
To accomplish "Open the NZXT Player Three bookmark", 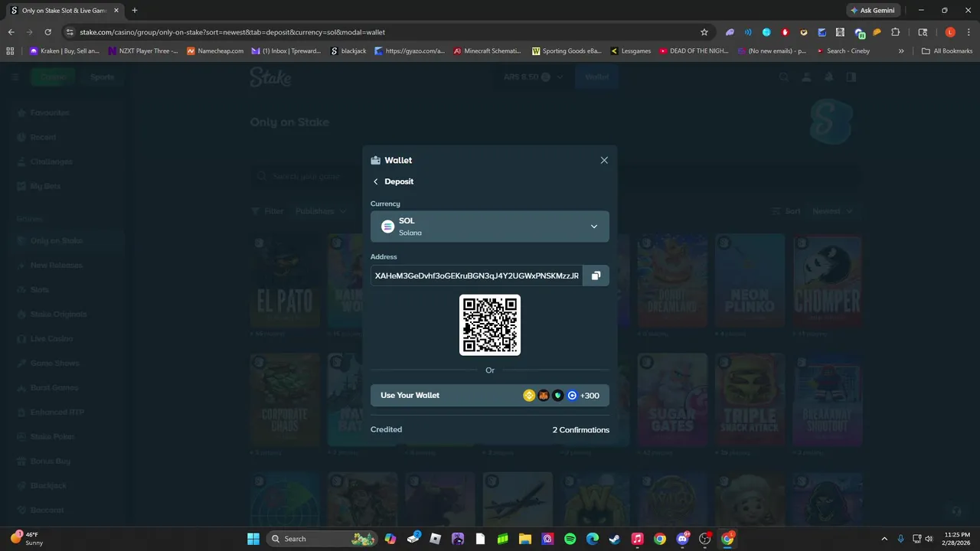I will [x=143, y=51].
